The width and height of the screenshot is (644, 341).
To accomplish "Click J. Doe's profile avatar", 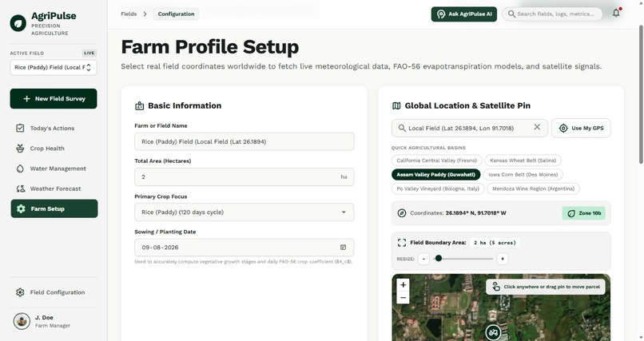I will (x=22, y=321).
